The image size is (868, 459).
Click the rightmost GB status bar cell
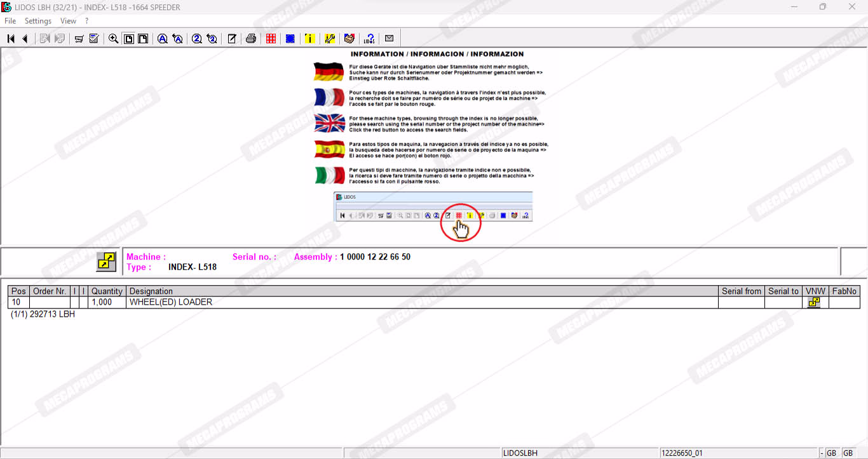point(848,453)
